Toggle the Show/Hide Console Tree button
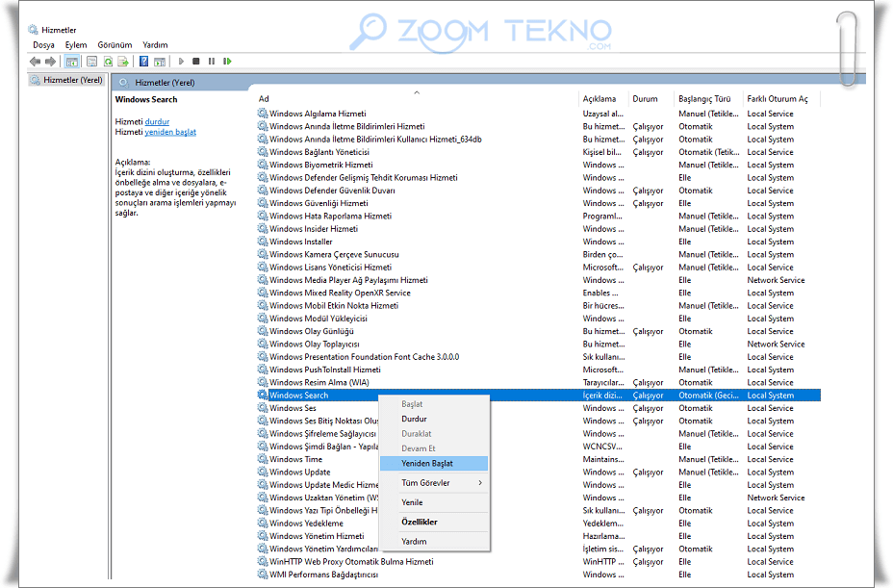The width and height of the screenshot is (893, 588). pyautogui.click(x=72, y=61)
